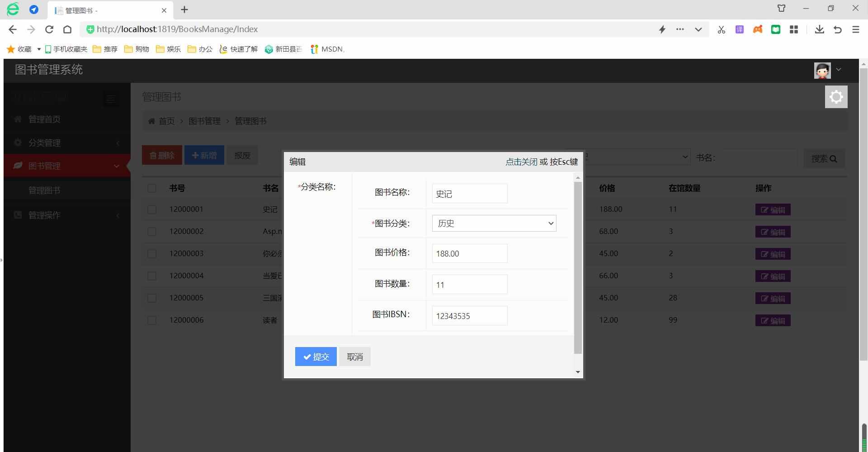The width and height of the screenshot is (868, 452).
Task: Click the 图书价格 field with 188.00
Action: 469,253
